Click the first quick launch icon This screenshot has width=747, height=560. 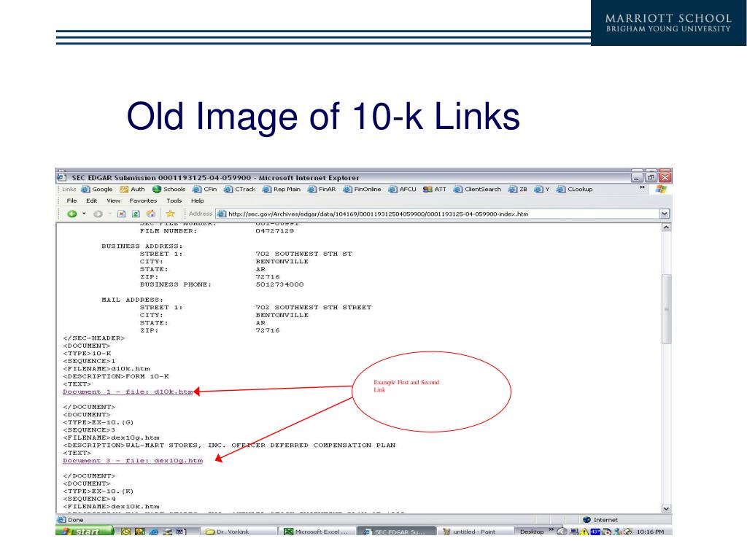125,532
